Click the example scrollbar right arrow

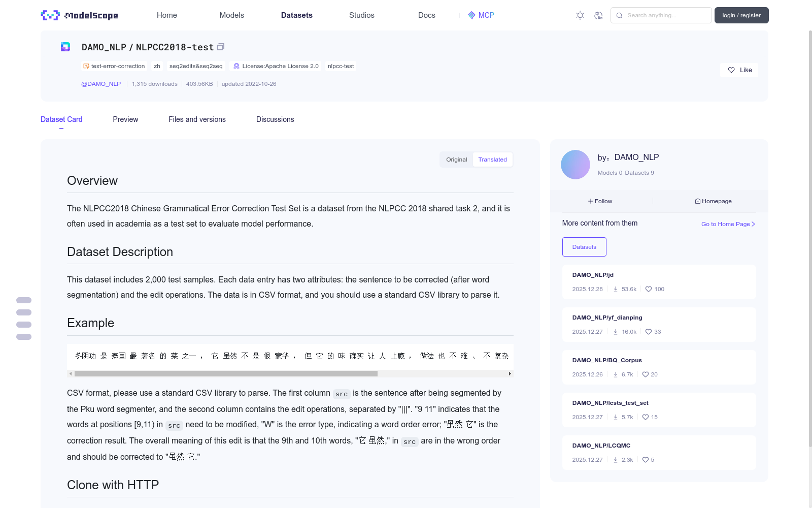[510, 373]
